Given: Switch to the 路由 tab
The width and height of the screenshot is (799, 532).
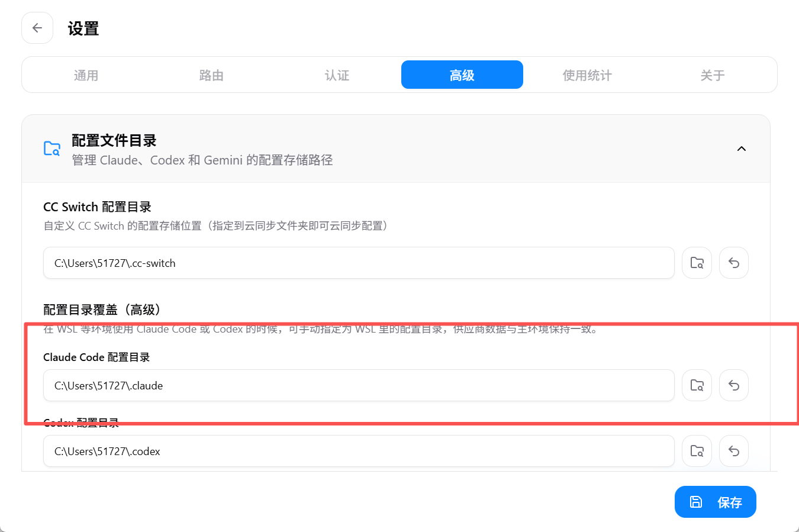Looking at the screenshot, I should pyautogui.click(x=211, y=75).
